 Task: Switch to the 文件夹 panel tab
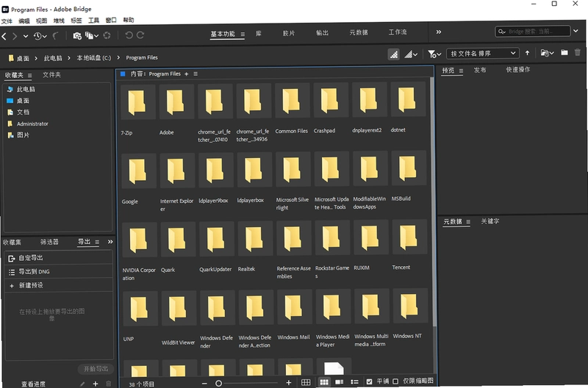[x=51, y=75]
